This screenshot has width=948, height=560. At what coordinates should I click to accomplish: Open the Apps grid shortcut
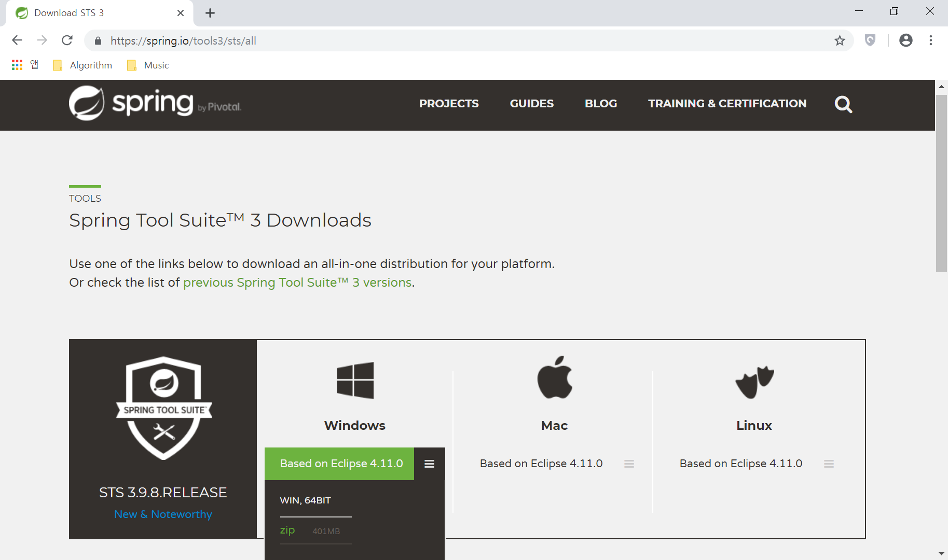tap(17, 65)
